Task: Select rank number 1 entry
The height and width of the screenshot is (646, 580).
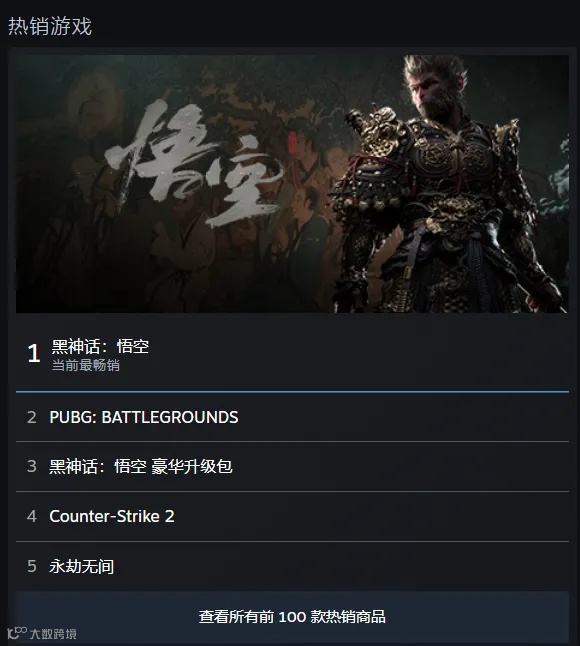Action: (34, 353)
